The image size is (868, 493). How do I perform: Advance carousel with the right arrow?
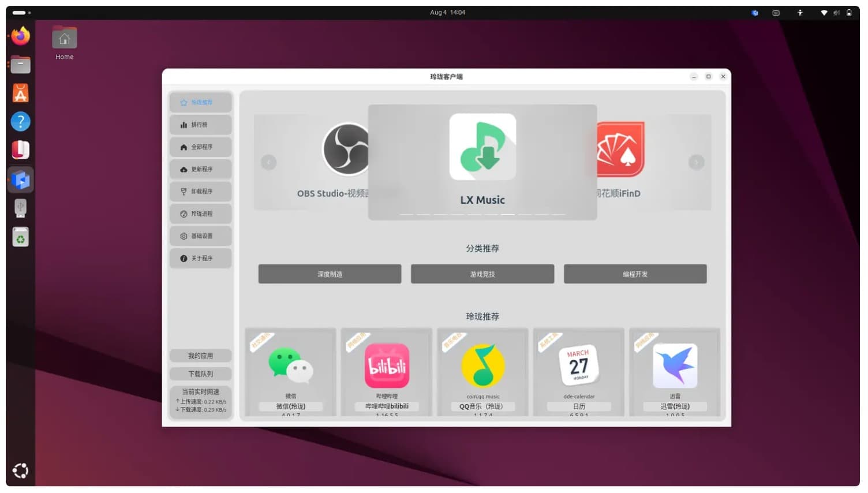tap(696, 162)
